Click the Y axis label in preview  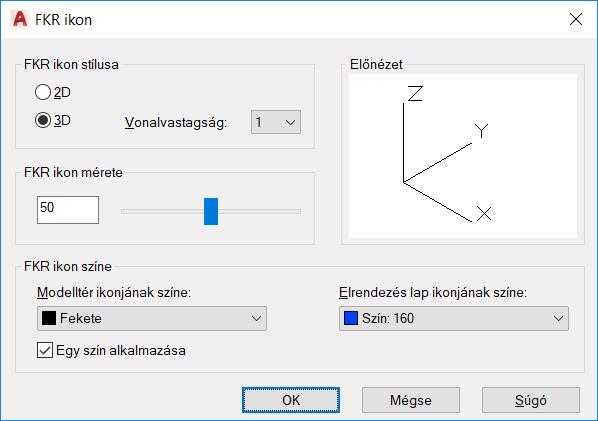[x=482, y=130]
